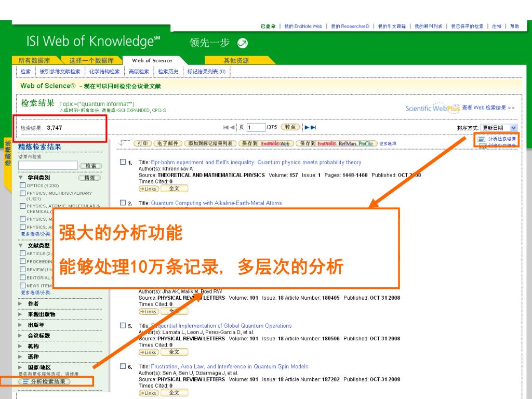Open 化学结构检索 in the sub-menu
This screenshot has width=532, height=399.
click(104, 71)
